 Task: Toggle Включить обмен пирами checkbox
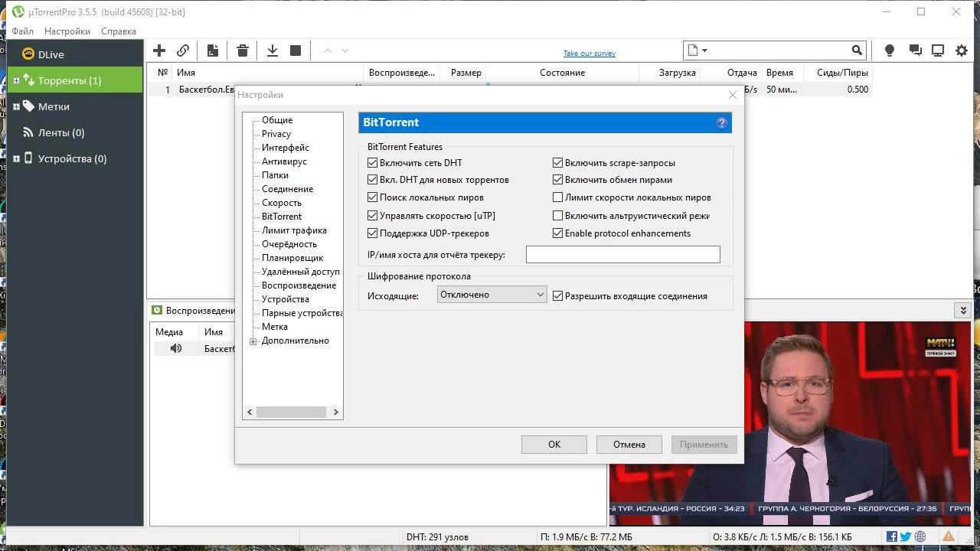[558, 180]
